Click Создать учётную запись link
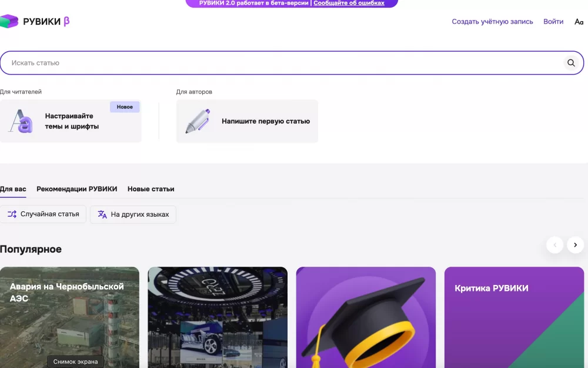 [x=492, y=22]
